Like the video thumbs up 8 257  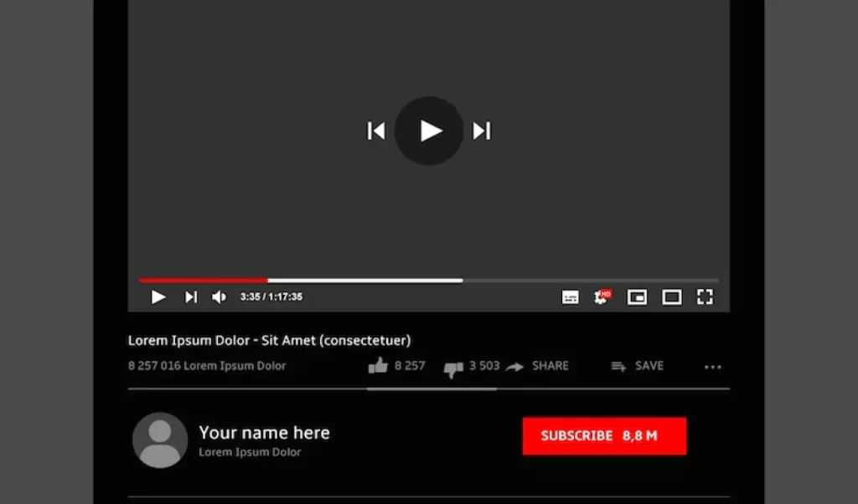click(396, 366)
